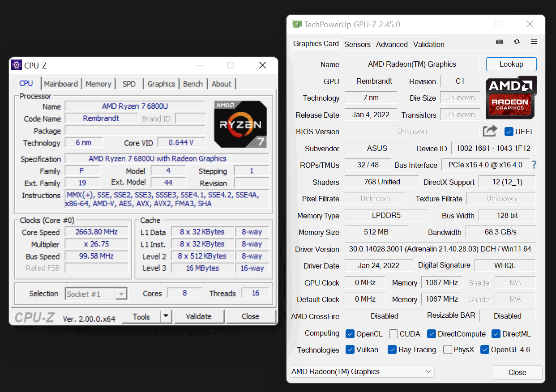Screen dimensions: 556x392
Task: Click the GPU-Z title bar app icon
Action: point(297,24)
